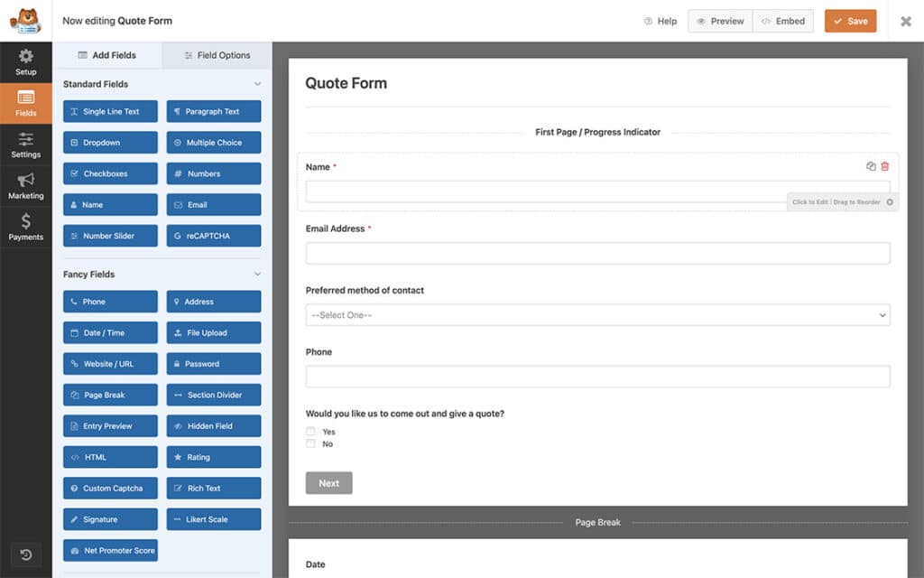
Task: Preview the form
Action: click(720, 22)
